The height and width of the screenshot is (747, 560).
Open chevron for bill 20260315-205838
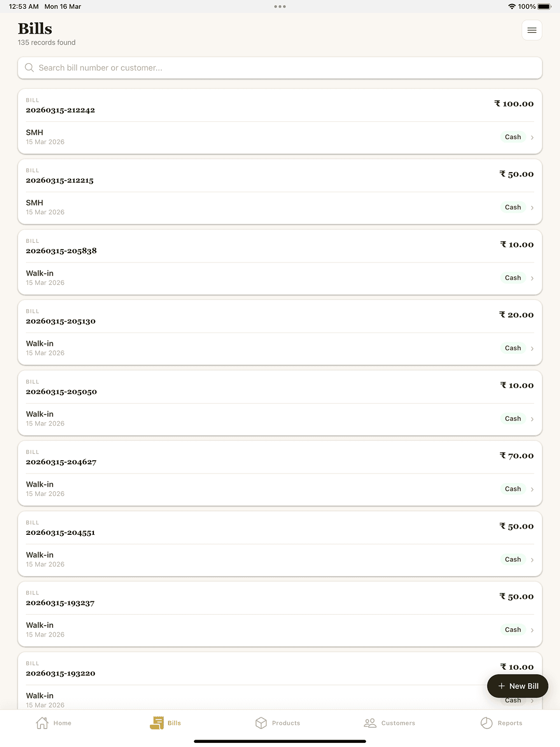[x=532, y=278]
